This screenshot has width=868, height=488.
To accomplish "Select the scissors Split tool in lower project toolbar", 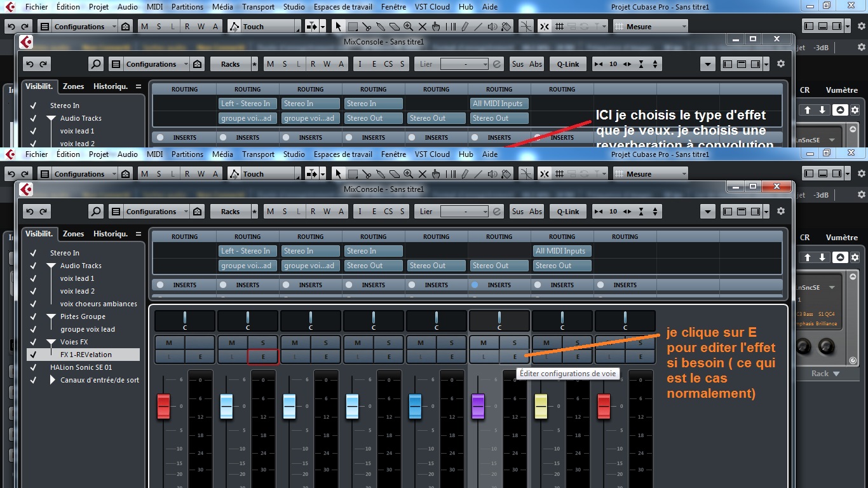I will coord(367,174).
